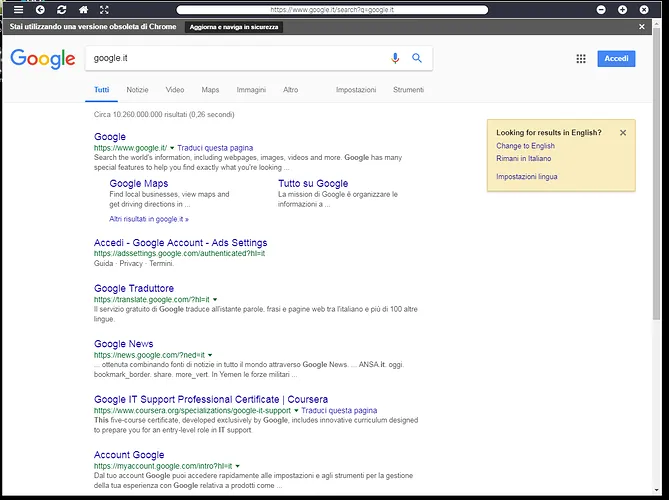Viewport: 669px width, 500px height.
Task: Click Altri risultati in google.it link
Action: click(x=149, y=219)
